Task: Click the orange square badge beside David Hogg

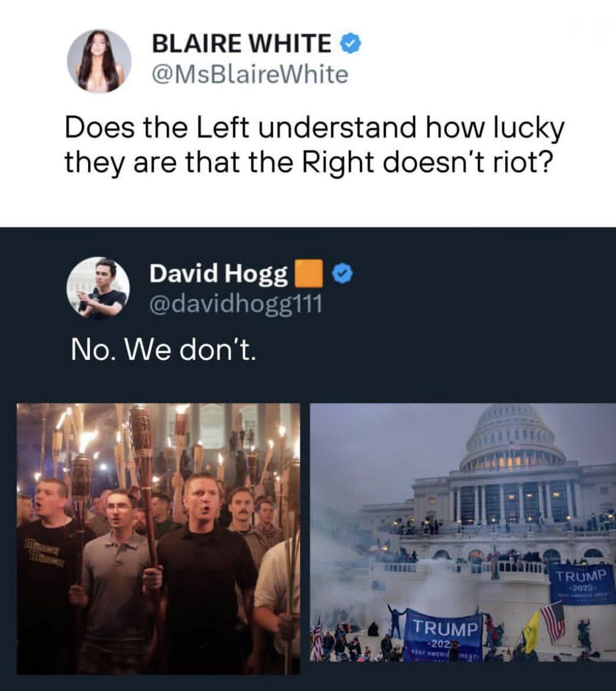Action: point(308,274)
